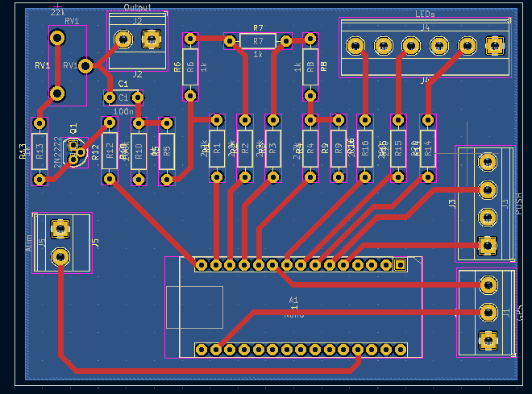Select resistor R13 footprint
The image size is (532, 394).
pyautogui.click(x=39, y=151)
